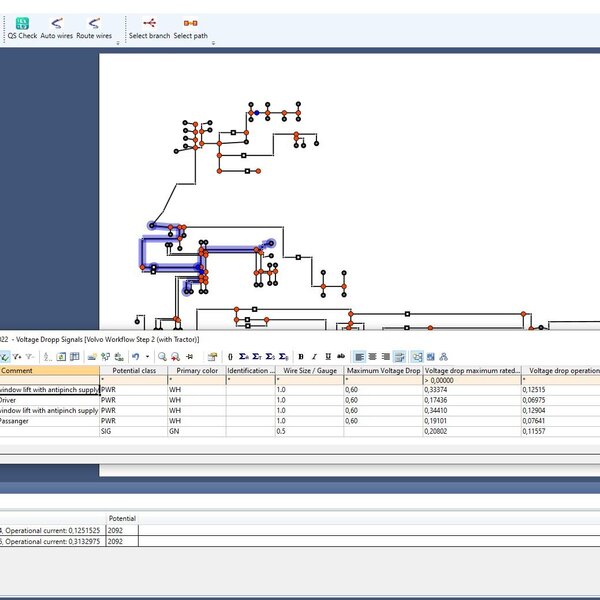This screenshot has height=600, width=600.
Task: Activate the Select path tool
Action: coord(190,26)
